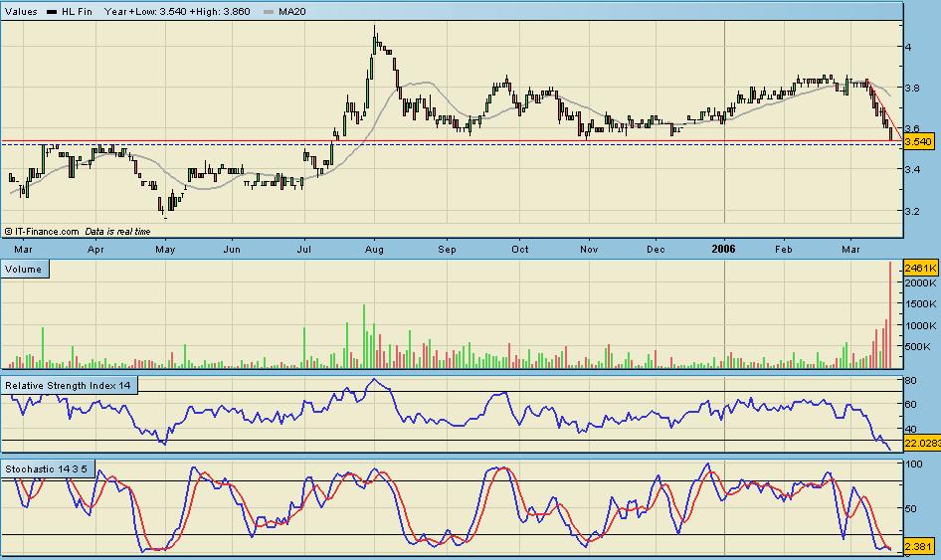Click the tallest red volume bar in March
The image size is (941, 560).
[890, 315]
